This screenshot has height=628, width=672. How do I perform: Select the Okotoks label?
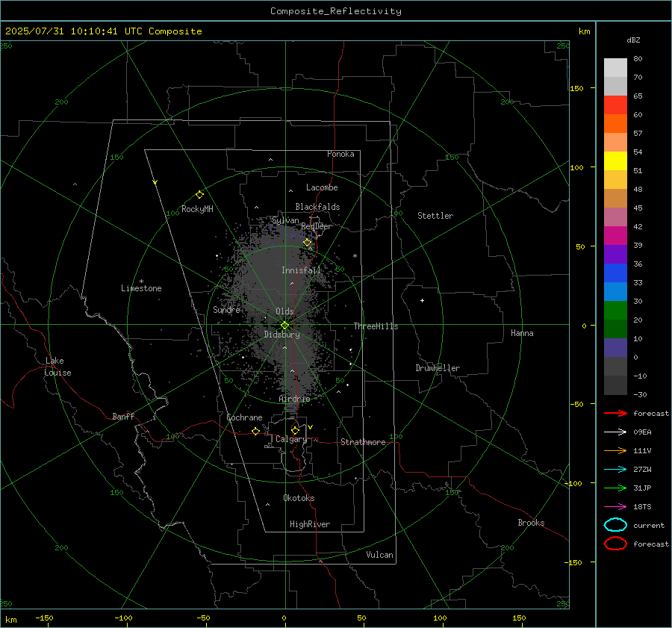point(299,498)
